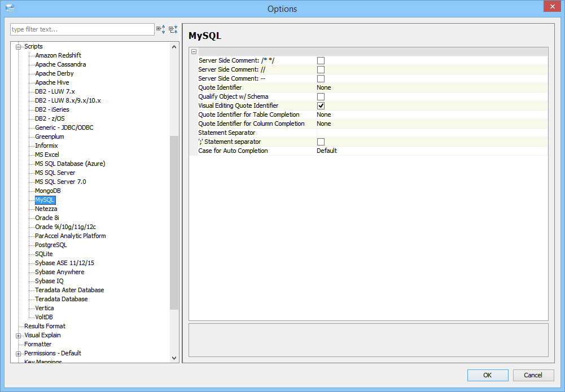Collapse the MySQL property group

point(194,51)
